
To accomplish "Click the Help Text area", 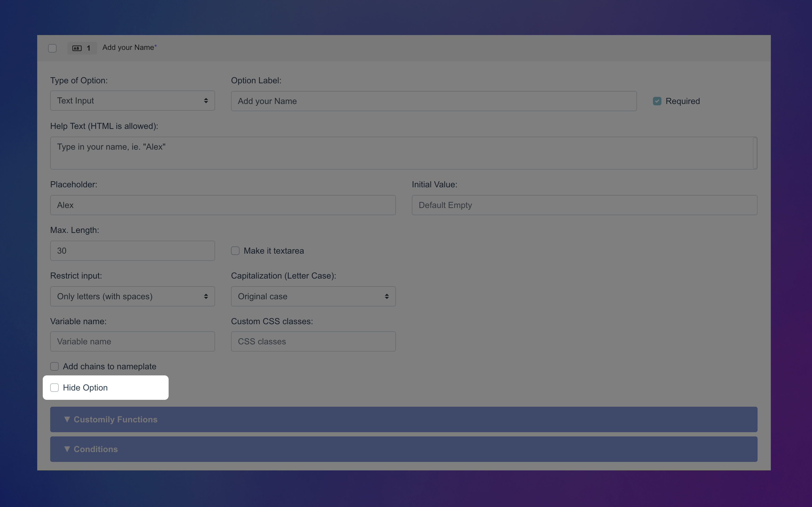I will 403,153.
